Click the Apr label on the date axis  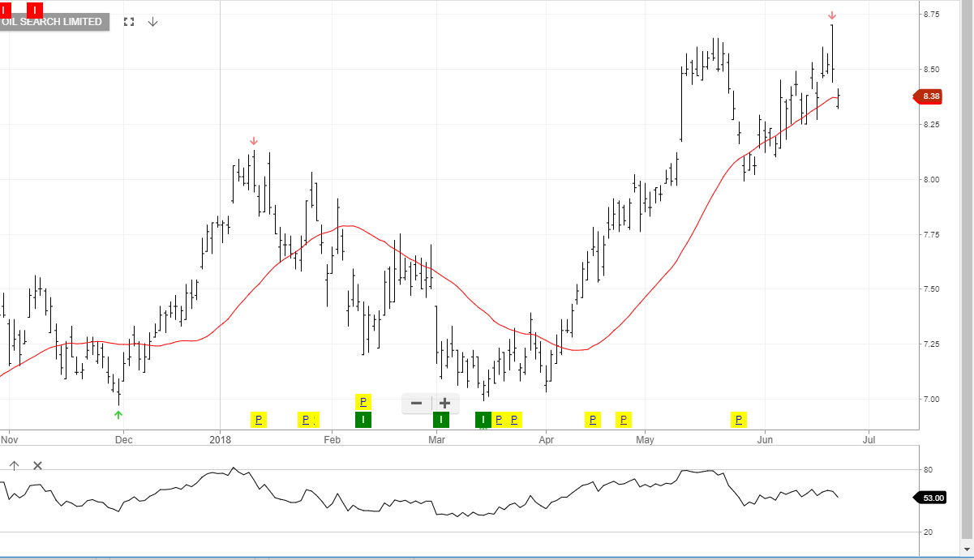tap(546, 440)
